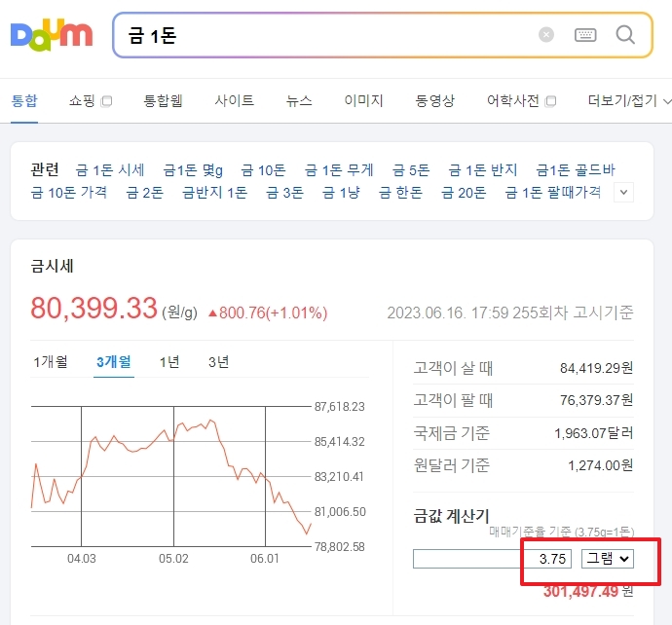Run search with the magnifier icon
Image resolution: width=672 pixels, height=625 pixels.
point(625,35)
